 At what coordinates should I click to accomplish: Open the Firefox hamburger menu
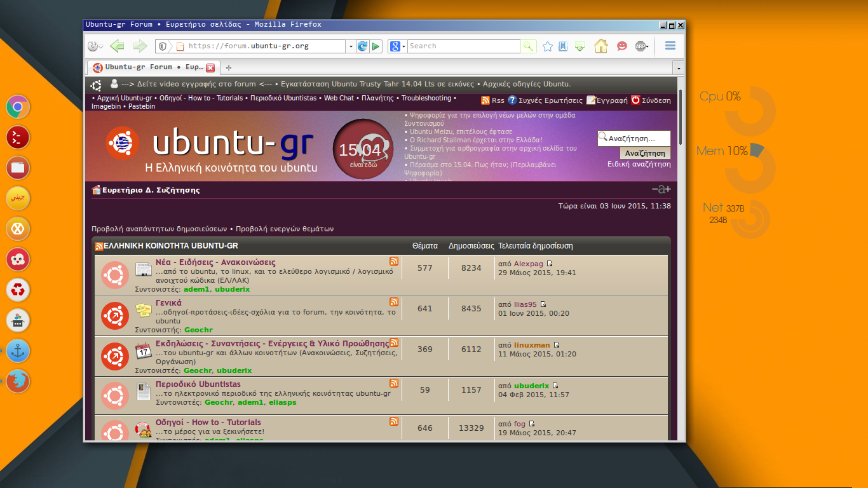coord(670,46)
